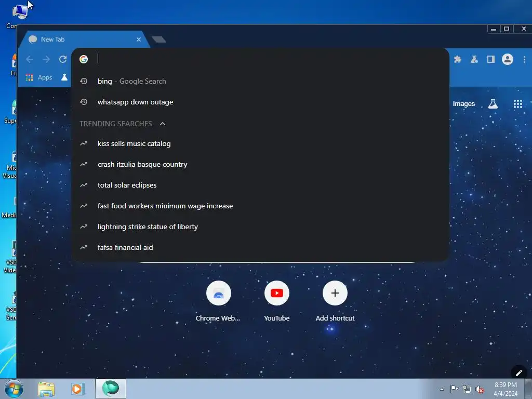Click the Images link
Viewport: 532px width, 399px height.
[x=463, y=104]
